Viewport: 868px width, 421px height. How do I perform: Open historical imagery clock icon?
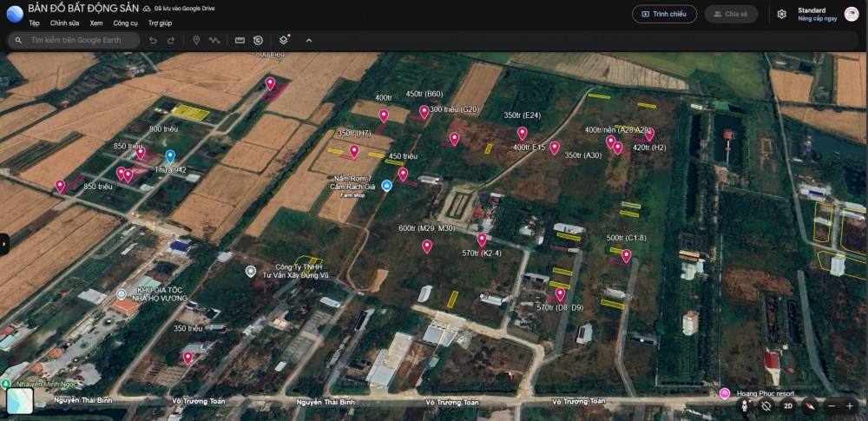coord(258,40)
